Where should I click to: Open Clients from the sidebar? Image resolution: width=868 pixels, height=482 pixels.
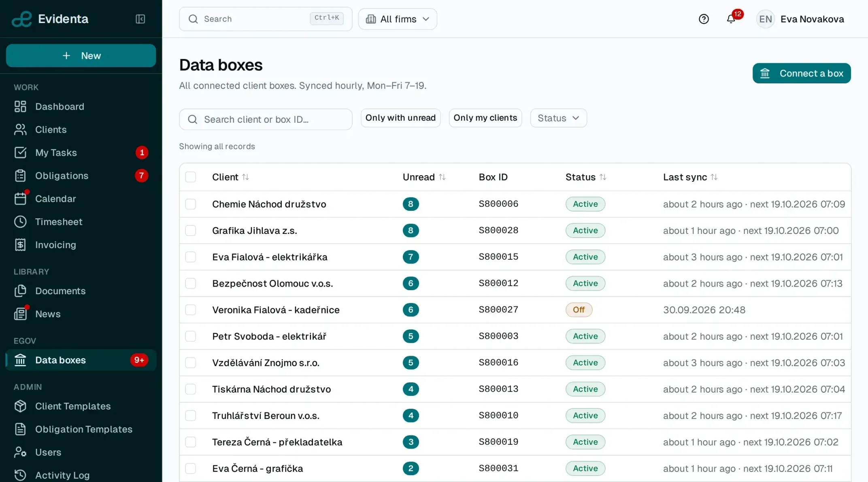[x=81, y=130]
